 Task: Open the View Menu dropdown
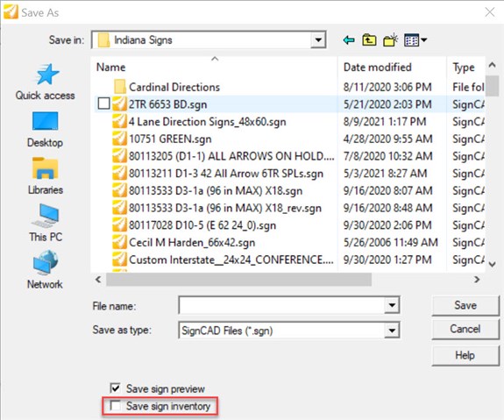tap(415, 40)
